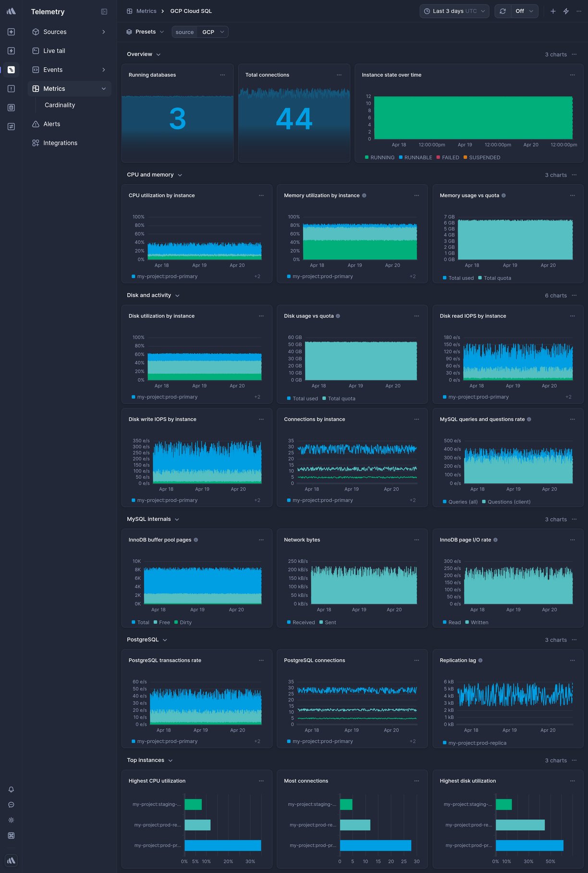Show +2 more series in PostgreSQL connections
Viewport: 588px width, 873px height.
pyautogui.click(x=413, y=742)
